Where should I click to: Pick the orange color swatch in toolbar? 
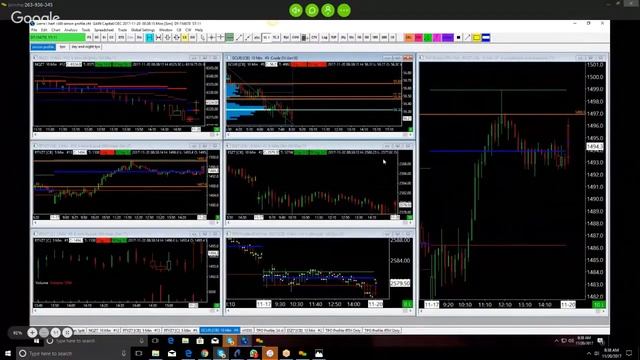coord(409,38)
